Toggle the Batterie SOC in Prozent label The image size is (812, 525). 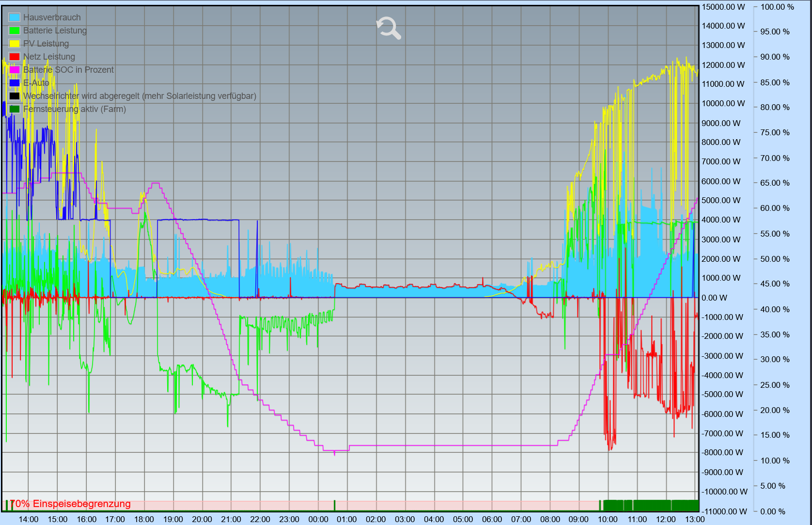[x=68, y=70]
